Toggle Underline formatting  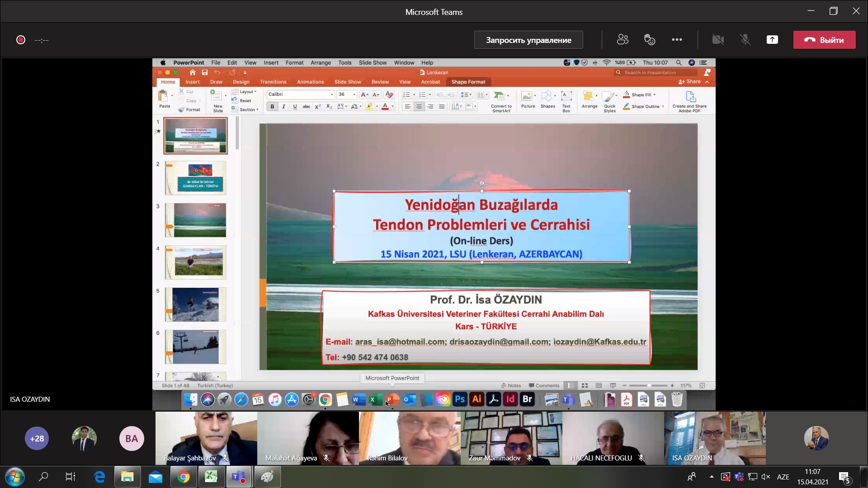[295, 107]
